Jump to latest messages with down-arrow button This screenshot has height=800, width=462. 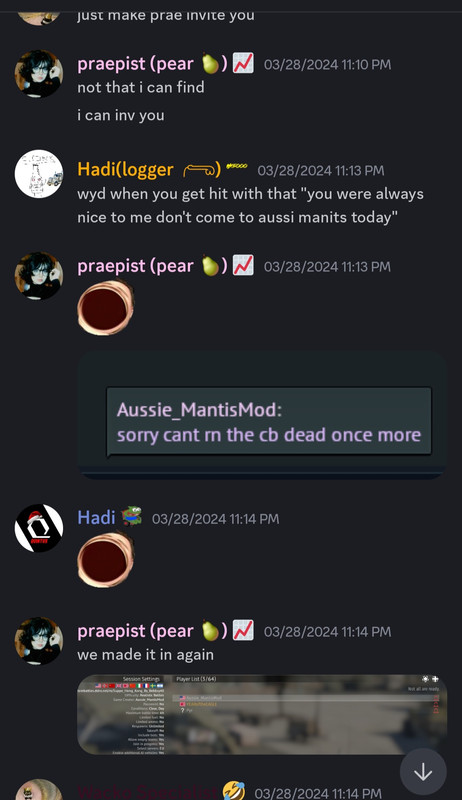click(x=423, y=772)
